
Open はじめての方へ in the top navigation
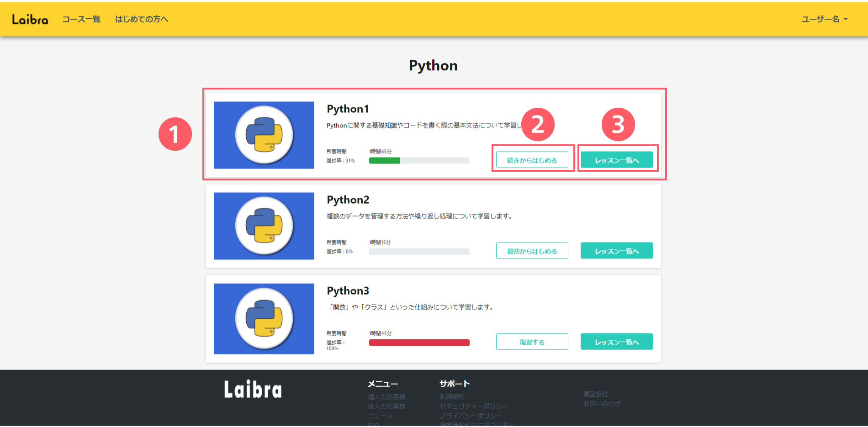142,19
